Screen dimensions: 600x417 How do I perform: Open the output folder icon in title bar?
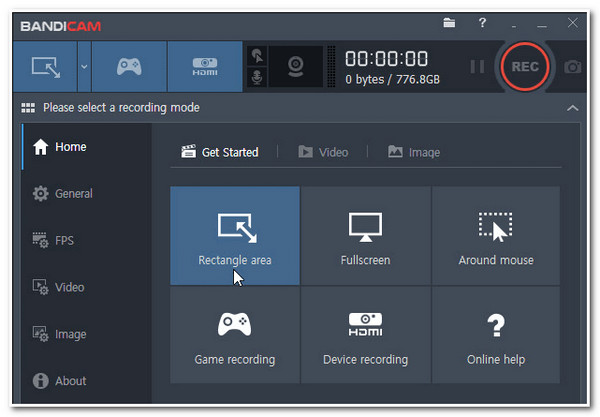click(449, 23)
